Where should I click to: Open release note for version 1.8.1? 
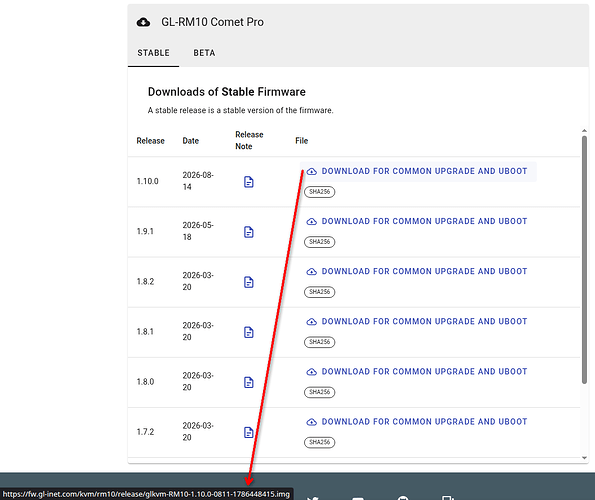[249, 332]
